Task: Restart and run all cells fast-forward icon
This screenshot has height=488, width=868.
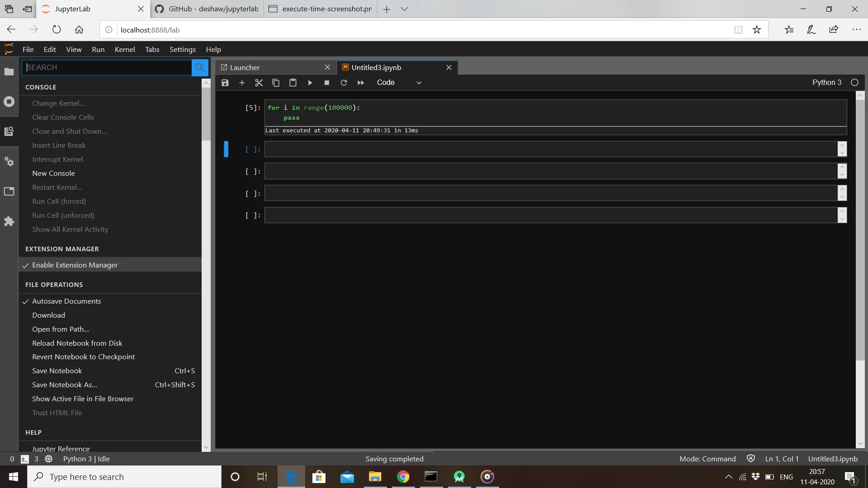Action: (x=361, y=83)
